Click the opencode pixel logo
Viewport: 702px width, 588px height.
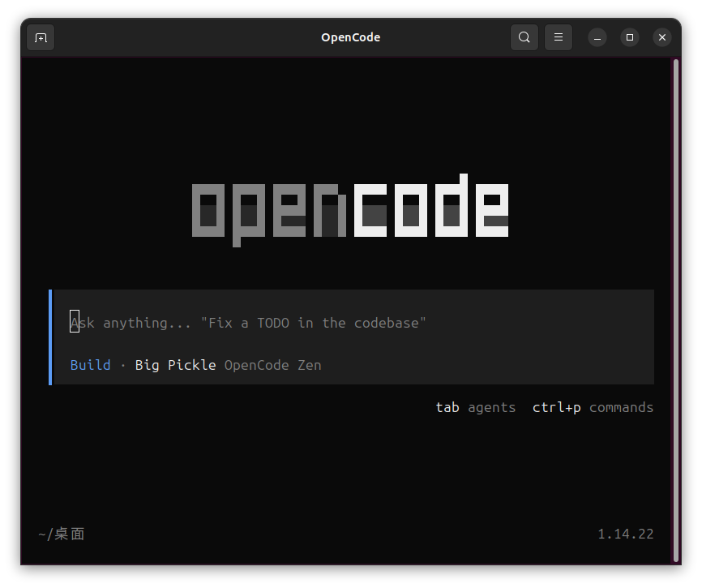click(350, 210)
